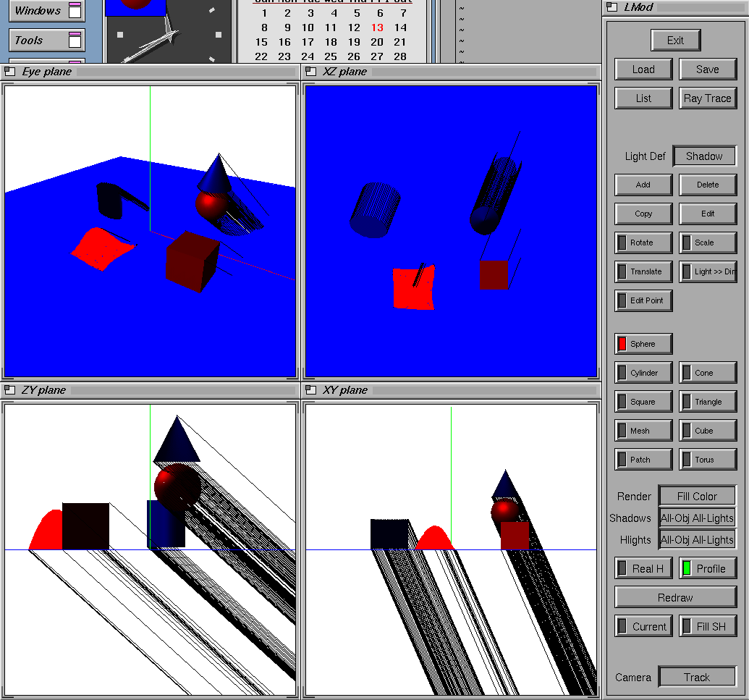Click the Add object button
Image resolution: width=749 pixels, height=700 pixels.
tap(643, 185)
